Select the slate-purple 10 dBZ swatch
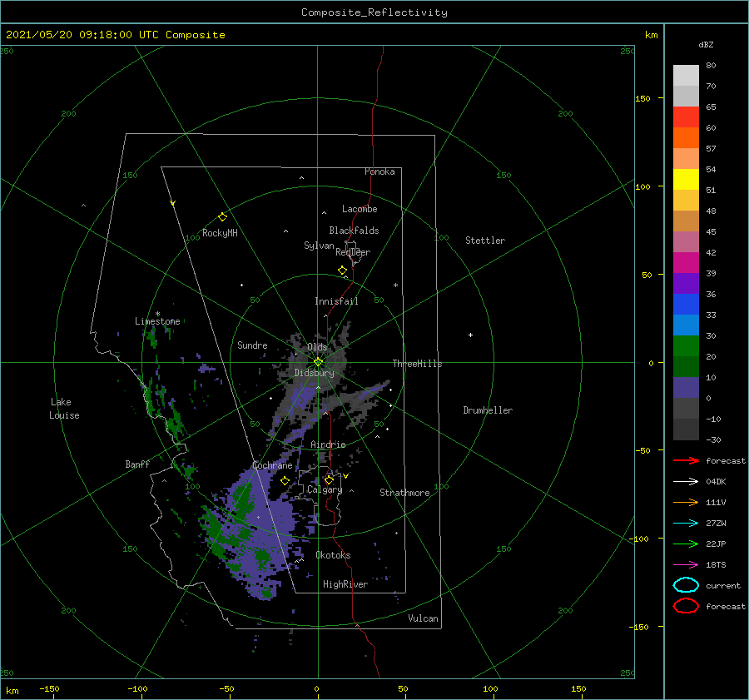This screenshot has width=749, height=700. 686,387
